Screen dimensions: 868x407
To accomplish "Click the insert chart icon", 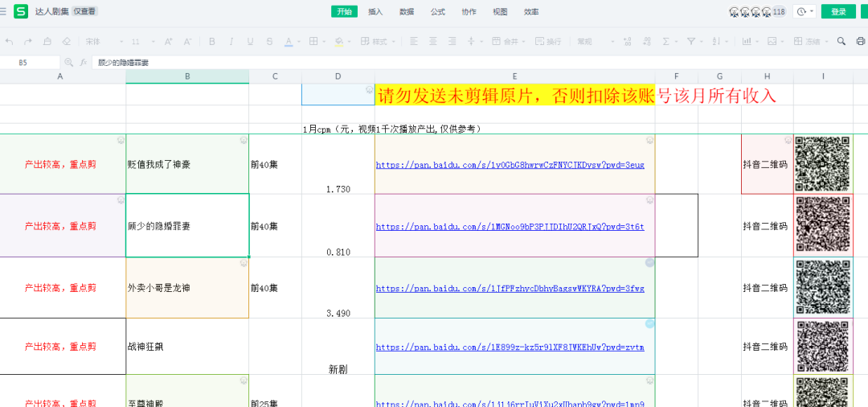I will click(x=747, y=42).
